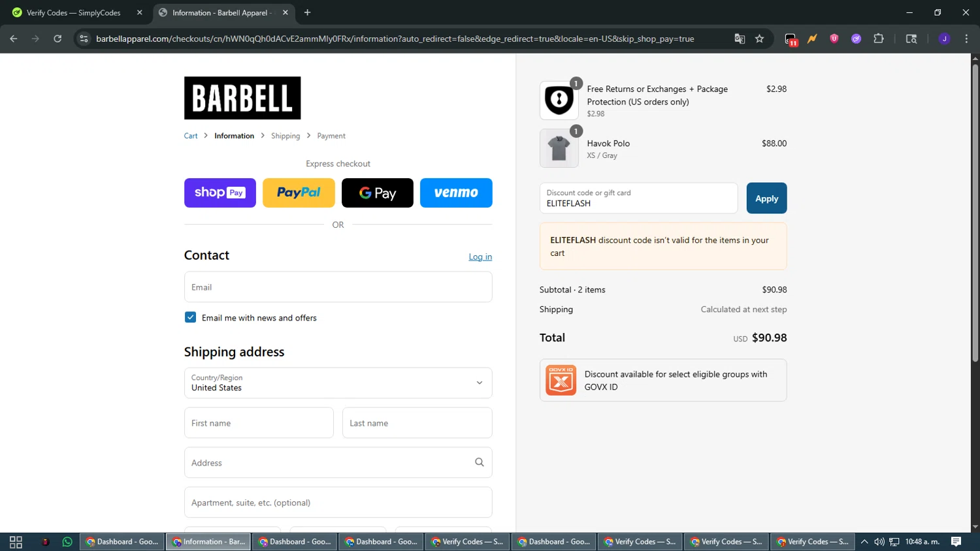The height and width of the screenshot is (551, 980).
Task: Click the Package Protection product thumbnail
Action: click(x=559, y=101)
